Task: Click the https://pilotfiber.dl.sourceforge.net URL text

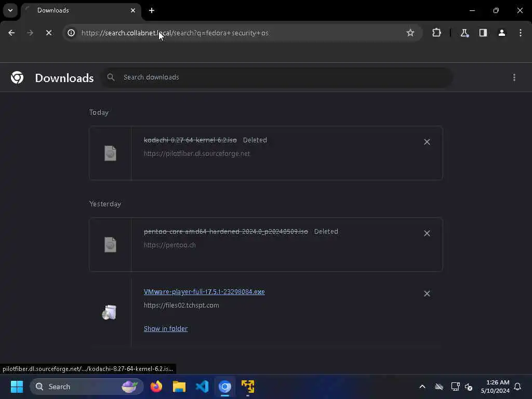Action: 197,154
